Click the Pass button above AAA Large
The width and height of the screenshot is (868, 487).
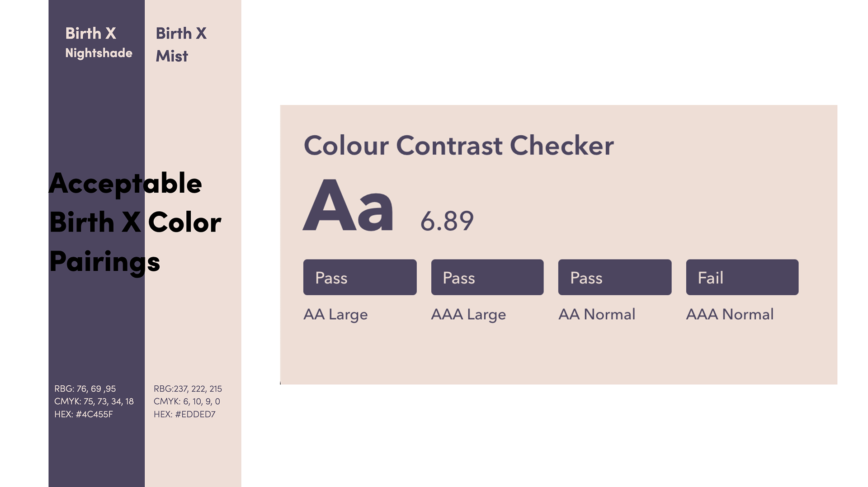click(x=487, y=277)
